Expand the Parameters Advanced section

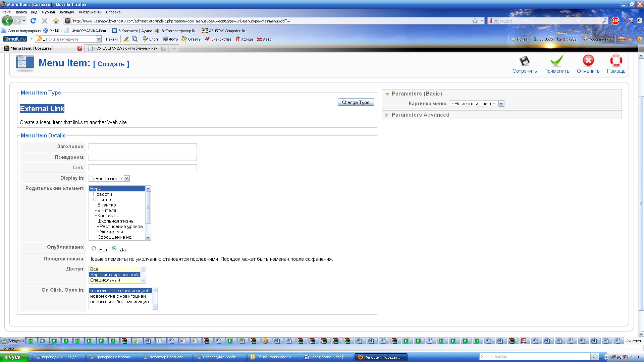387,115
